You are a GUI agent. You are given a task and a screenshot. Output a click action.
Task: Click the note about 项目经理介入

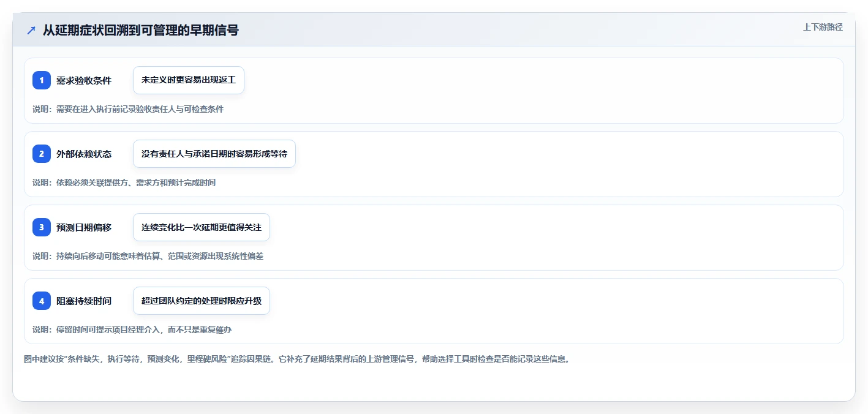pos(132,329)
